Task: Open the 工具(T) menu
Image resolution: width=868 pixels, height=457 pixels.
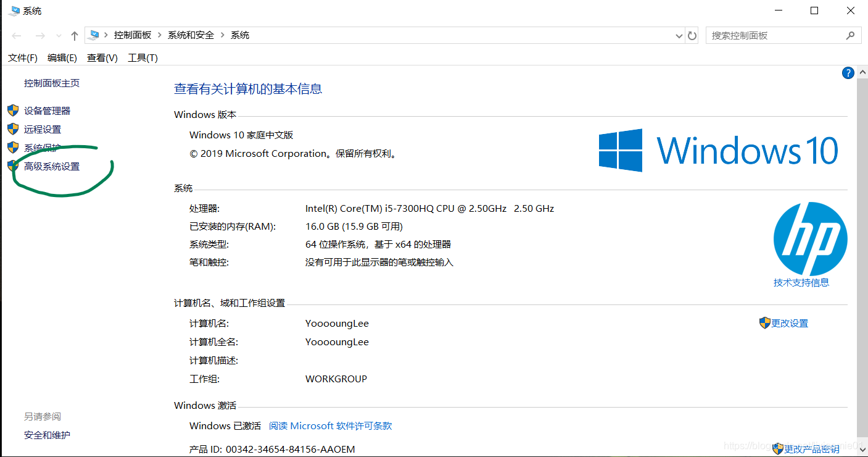Action: tap(143, 57)
